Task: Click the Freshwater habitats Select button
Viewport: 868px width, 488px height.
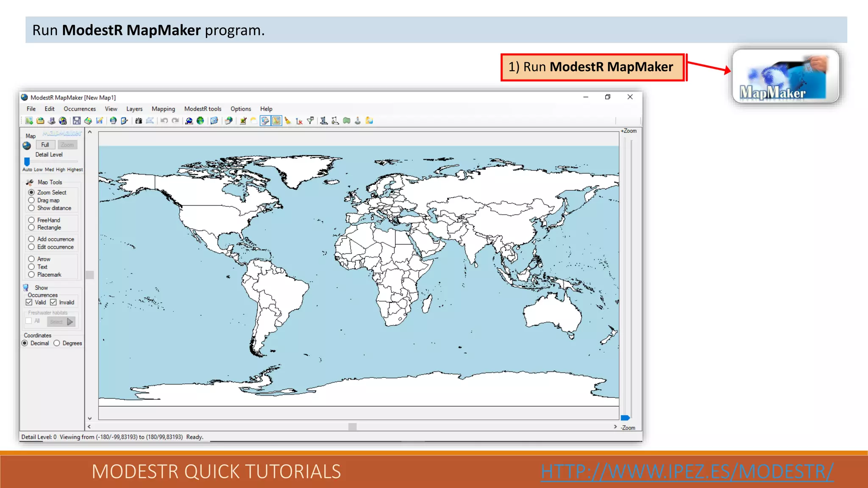Action: pyautogui.click(x=61, y=322)
